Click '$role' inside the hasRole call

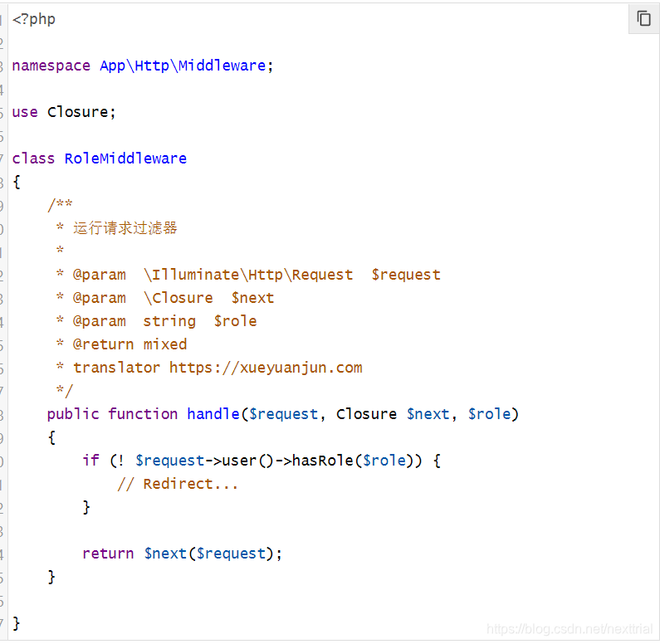[x=384, y=461]
